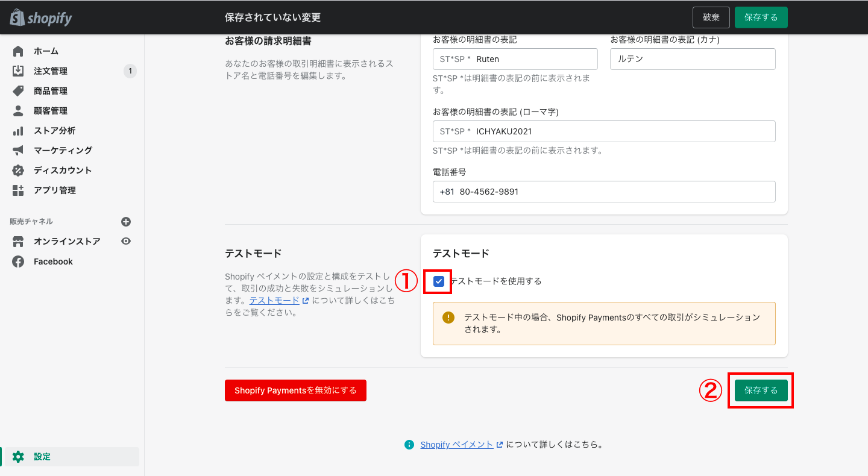The image size is (868, 476).
Task: Click romaji descriptor field containing ICHYAKU2021
Action: pos(604,131)
